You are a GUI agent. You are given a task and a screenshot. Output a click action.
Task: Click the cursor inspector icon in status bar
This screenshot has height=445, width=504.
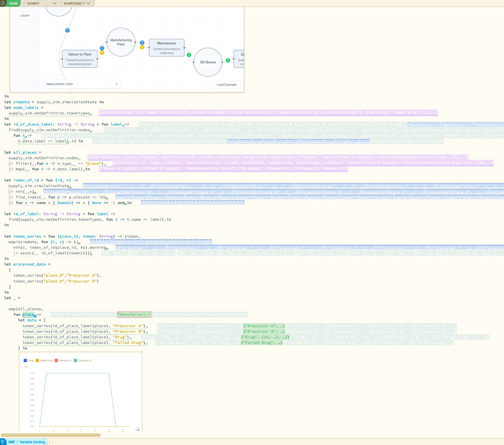[3, 442]
